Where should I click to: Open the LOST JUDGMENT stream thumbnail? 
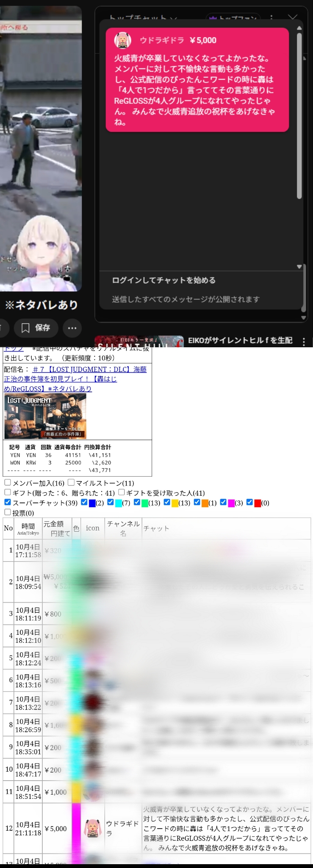45,416
